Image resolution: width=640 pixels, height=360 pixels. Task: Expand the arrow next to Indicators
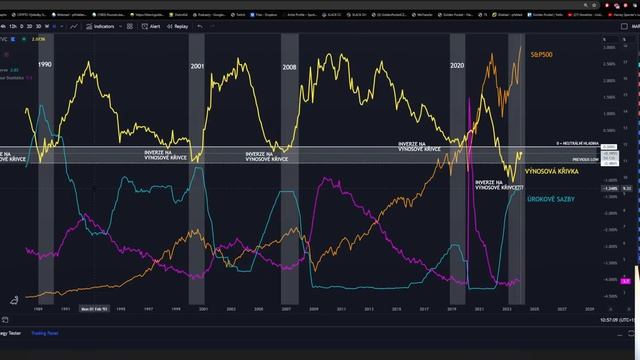click(x=120, y=26)
